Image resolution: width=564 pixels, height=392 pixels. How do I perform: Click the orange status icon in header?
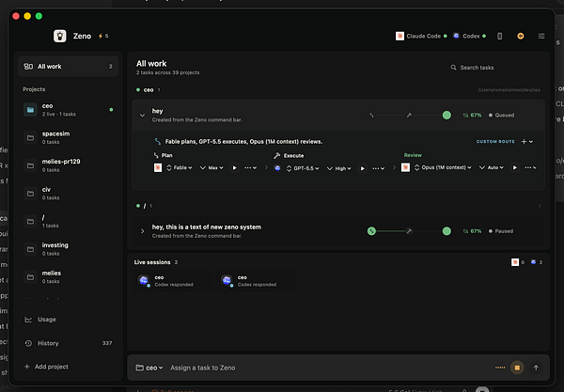click(520, 36)
